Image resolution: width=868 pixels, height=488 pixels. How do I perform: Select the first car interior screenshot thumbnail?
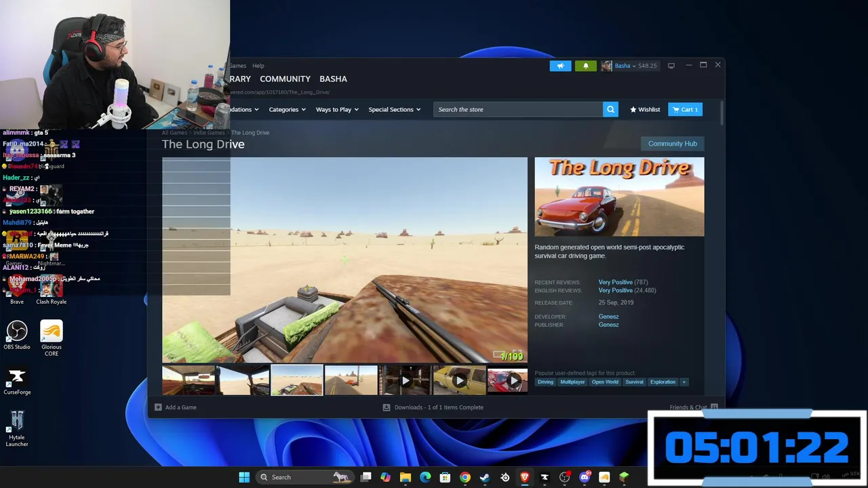click(x=189, y=380)
